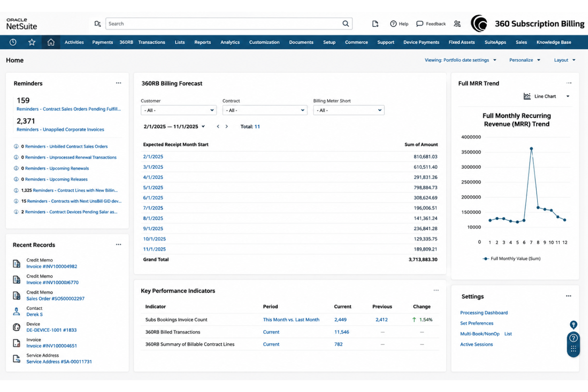Screen dimensions: 588x392
Task: Click the floating question-mark help icon
Action: pyautogui.click(x=573, y=338)
